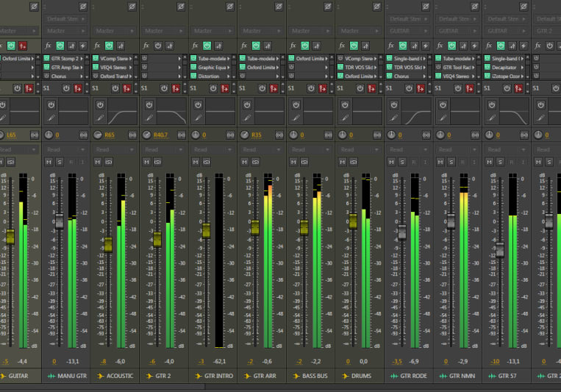This screenshot has width=561, height=392.
Task: Click the EQ curve thumbnail on GTR 2
Action: [171, 112]
